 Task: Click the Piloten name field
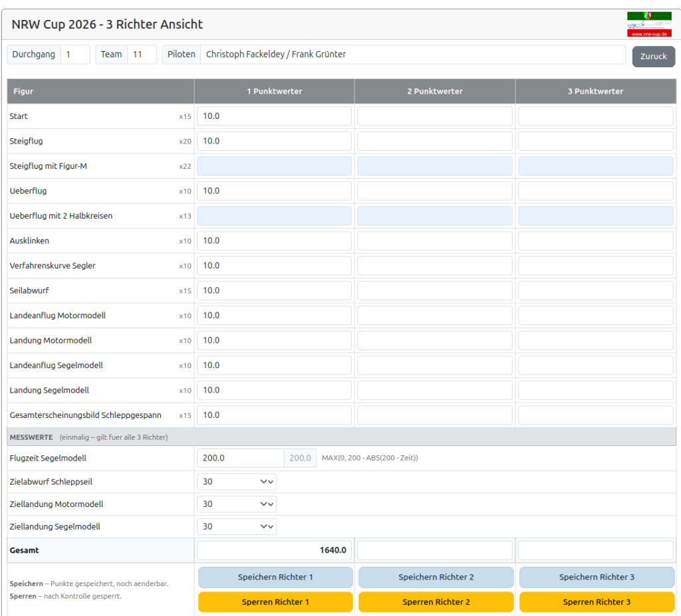(412, 54)
